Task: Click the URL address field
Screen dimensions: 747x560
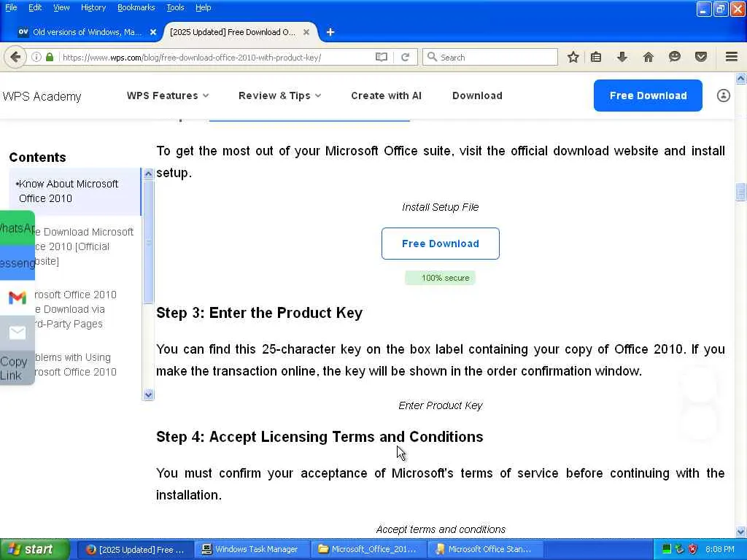Action: tap(217, 57)
